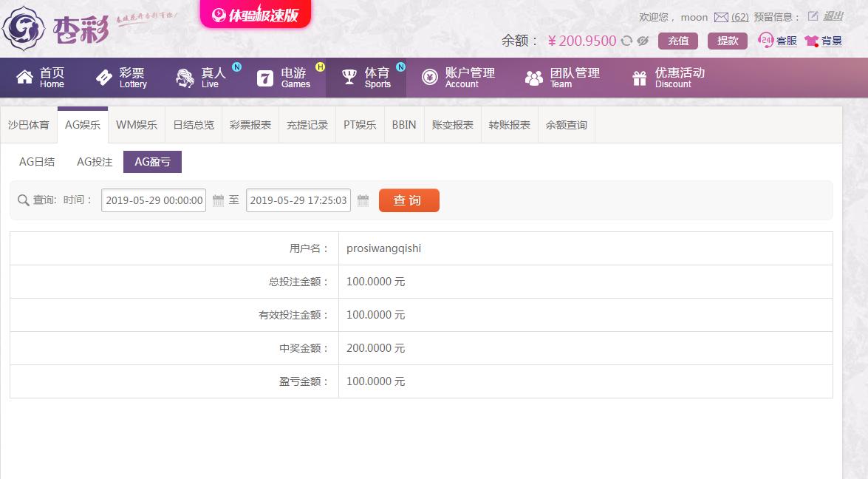The height and width of the screenshot is (479, 868).
Task: Open the 彩票报表 tab
Action: tap(250, 125)
